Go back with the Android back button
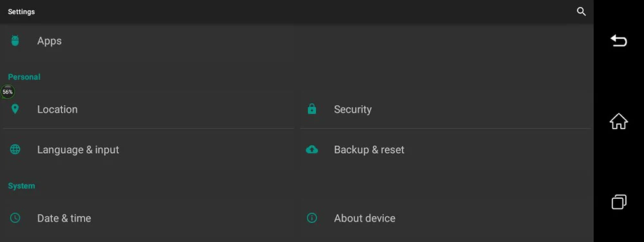The height and width of the screenshot is (242, 644). [x=618, y=40]
